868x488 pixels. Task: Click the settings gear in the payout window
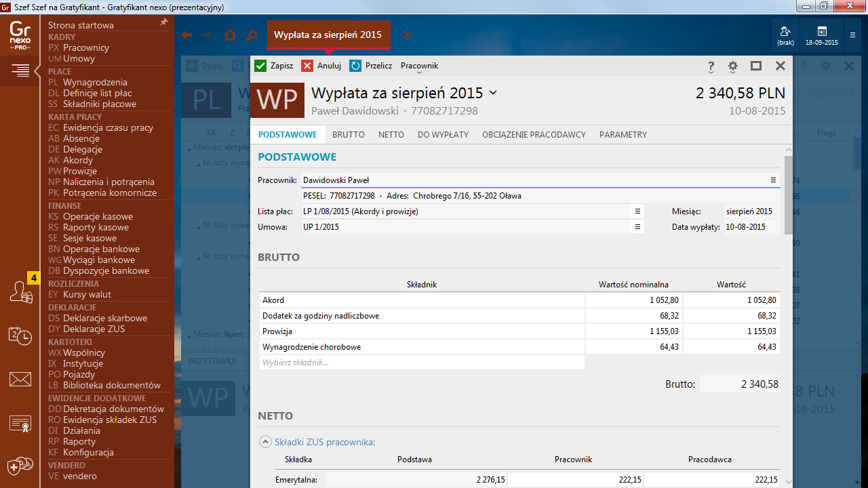[x=732, y=66]
